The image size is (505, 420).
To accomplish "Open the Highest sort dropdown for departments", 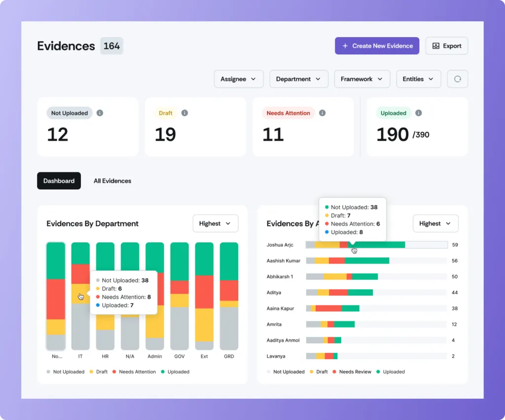I will (x=216, y=223).
